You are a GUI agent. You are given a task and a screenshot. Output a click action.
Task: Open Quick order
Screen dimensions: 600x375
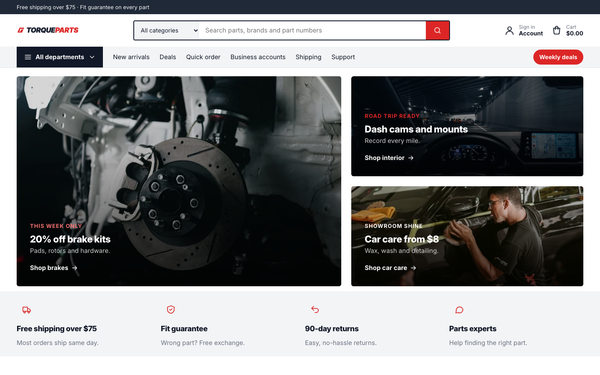tap(203, 57)
